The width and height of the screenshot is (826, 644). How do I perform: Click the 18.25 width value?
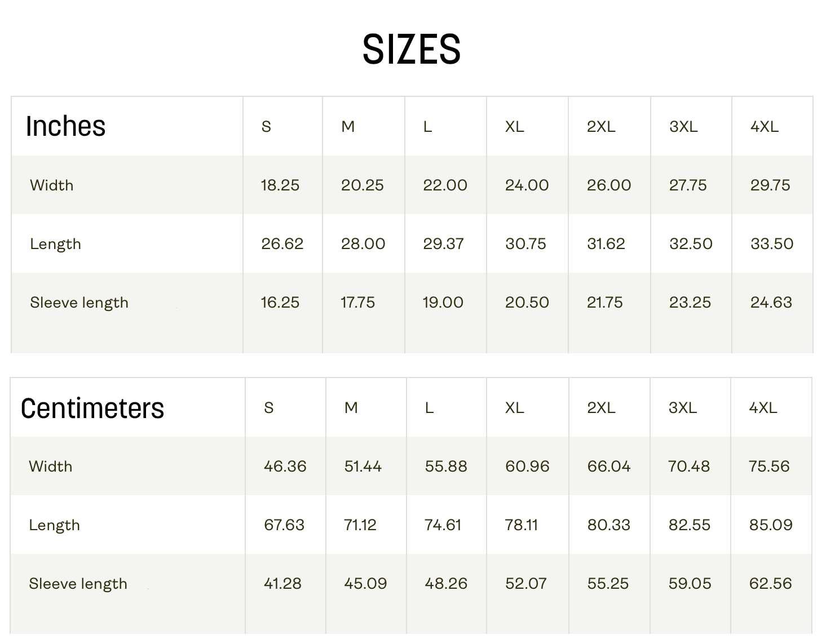point(280,185)
